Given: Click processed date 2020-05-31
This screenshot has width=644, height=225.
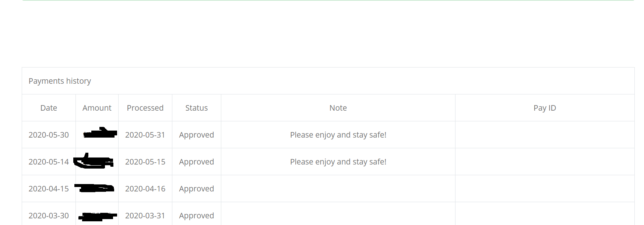Looking at the screenshot, I should (x=145, y=135).
